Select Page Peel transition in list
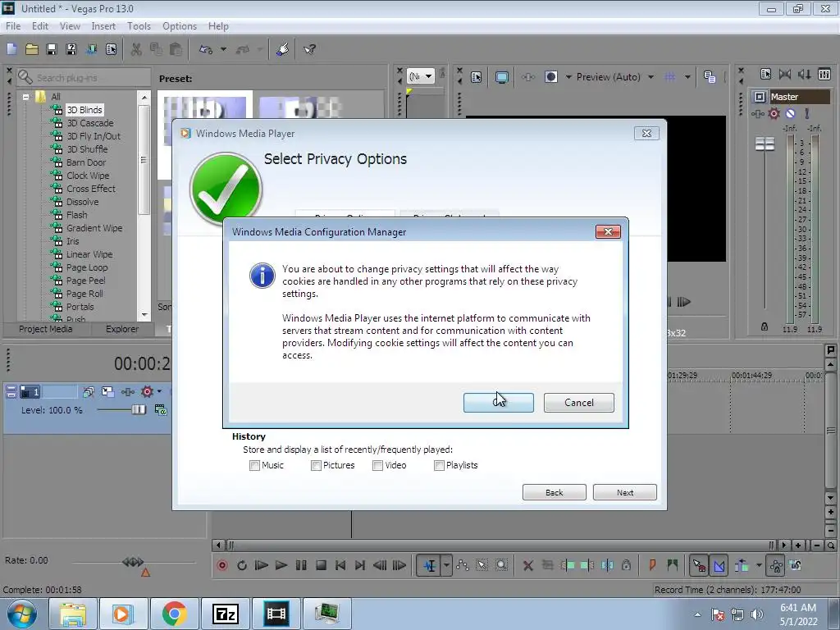The width and height of the screenshot is (840, 630). (x=85, y=281)
